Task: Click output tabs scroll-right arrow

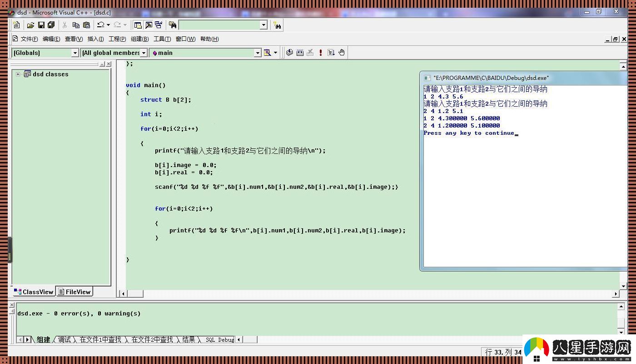Action: click(27, 339)
